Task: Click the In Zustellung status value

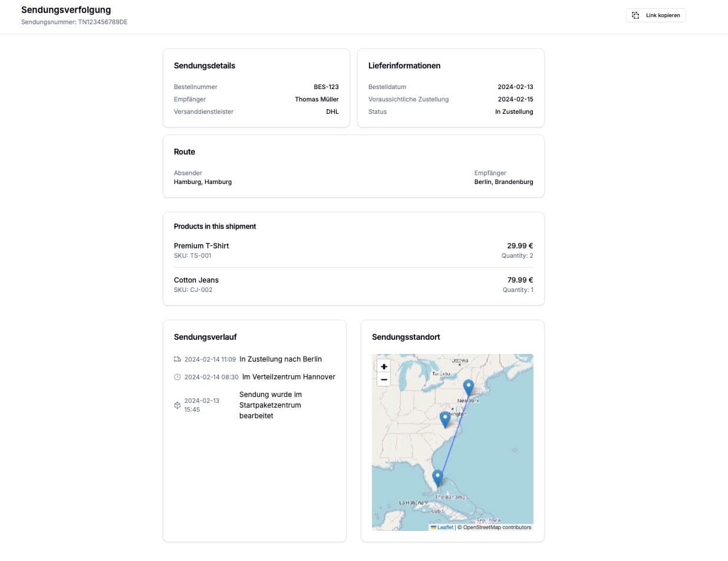Action: coord(514,111)
